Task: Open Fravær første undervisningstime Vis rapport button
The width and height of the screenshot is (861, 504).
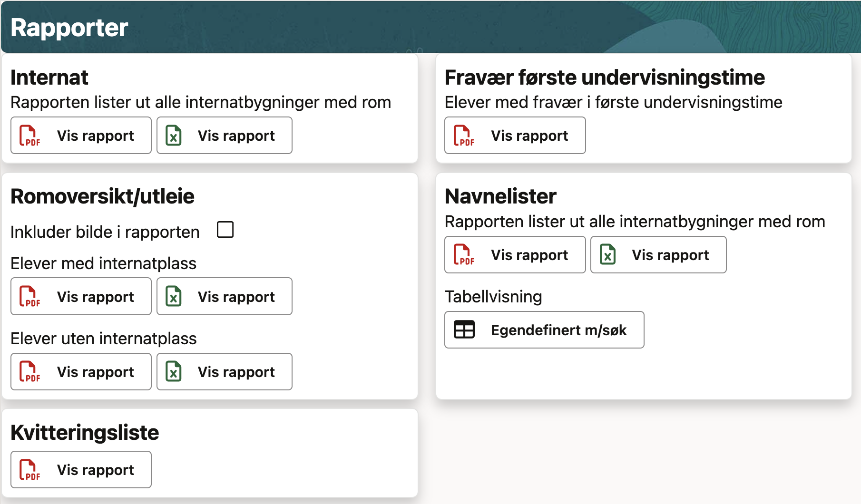Action: coord(529,136)
